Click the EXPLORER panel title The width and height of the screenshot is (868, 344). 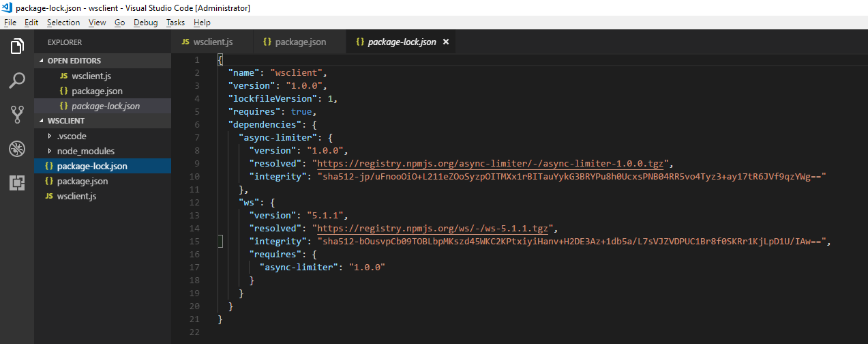click(65, 42)
